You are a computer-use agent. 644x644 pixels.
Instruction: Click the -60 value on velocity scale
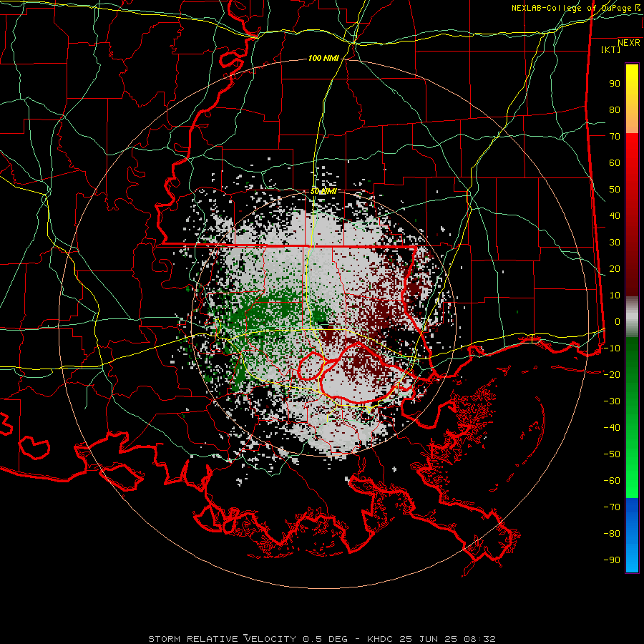(612, 481)
